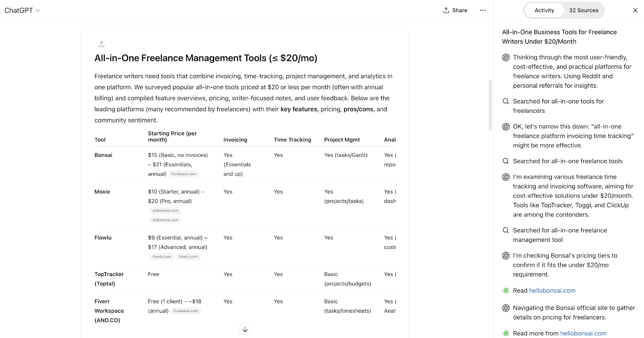Click the second withmoxie.com source chip
The height and width of the screenshot is (338, 644).
pos(165,220)
